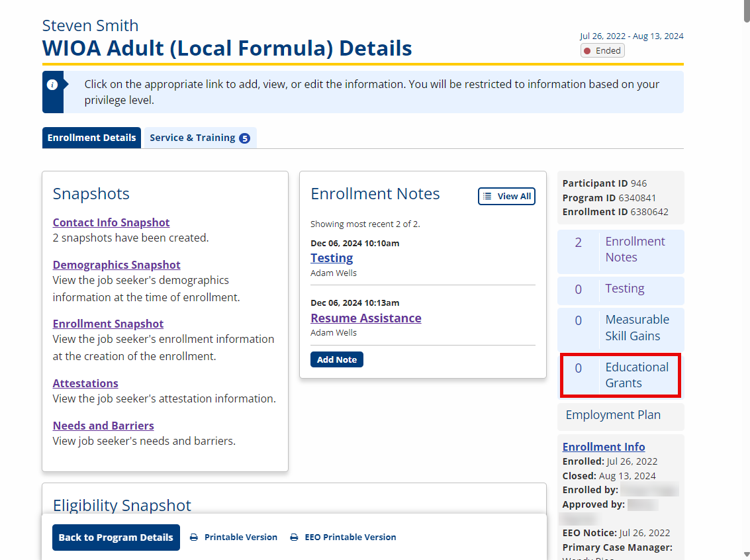This screenshot has height=560, width=750.
Task: Open the Service & Training tab
Action: tap(200, 138)
